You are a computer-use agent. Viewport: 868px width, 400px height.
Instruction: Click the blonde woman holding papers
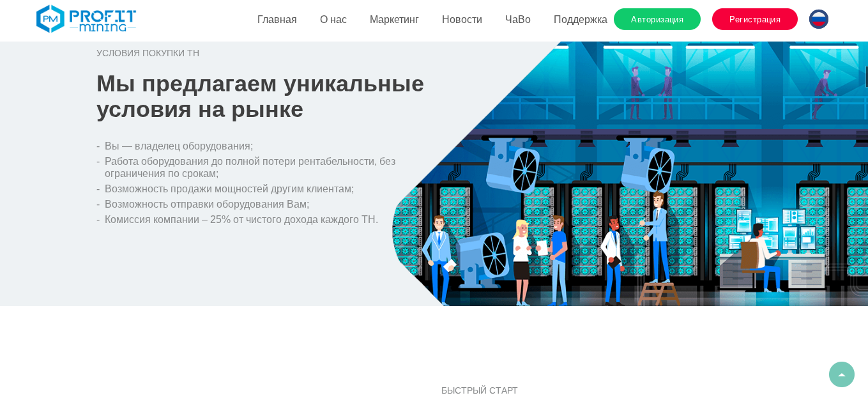click(x=522, y=261)
